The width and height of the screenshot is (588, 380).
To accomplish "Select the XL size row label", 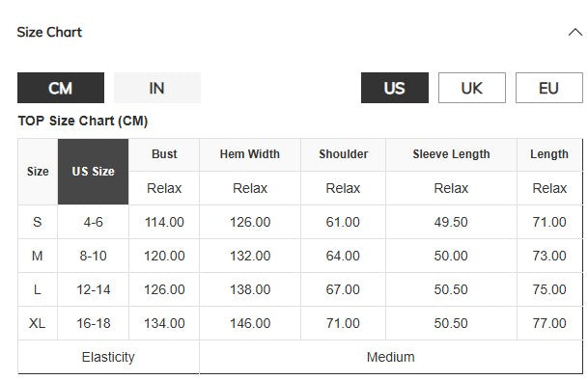I will [x=38, y=323].
